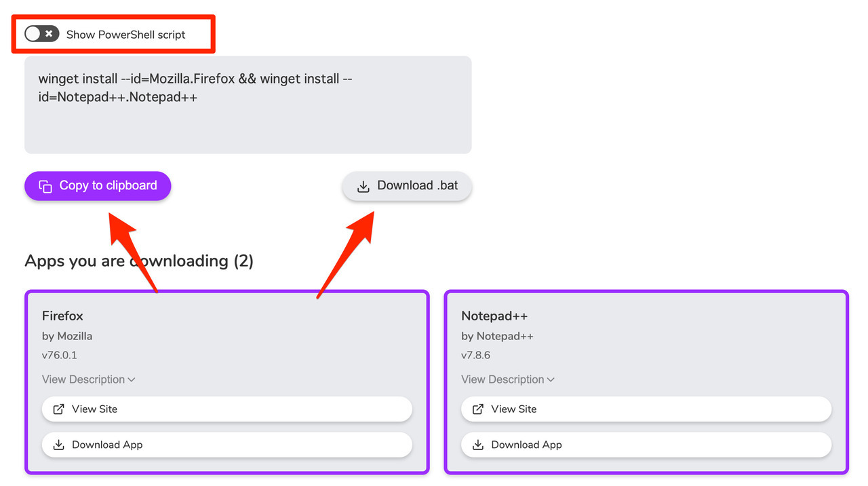Select the Notepad++ app card title

[494, 316]
